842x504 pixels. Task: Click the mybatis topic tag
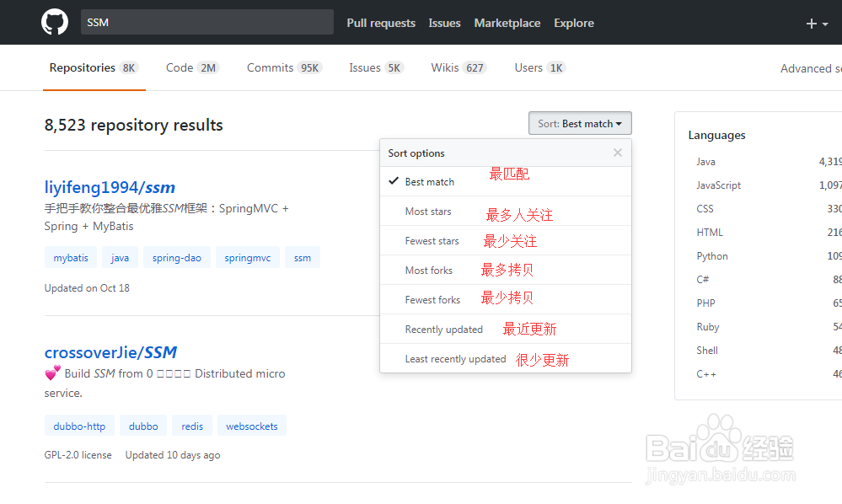[71, 258]
